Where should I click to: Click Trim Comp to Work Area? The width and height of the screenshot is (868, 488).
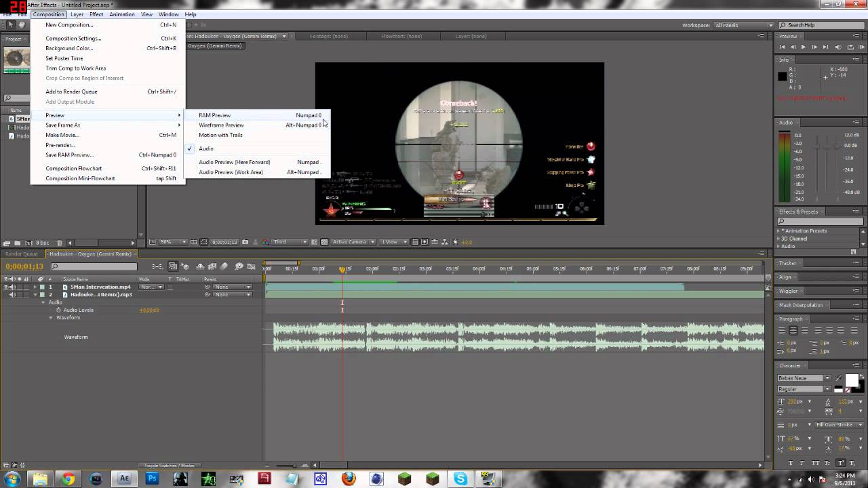coord(108,68)
